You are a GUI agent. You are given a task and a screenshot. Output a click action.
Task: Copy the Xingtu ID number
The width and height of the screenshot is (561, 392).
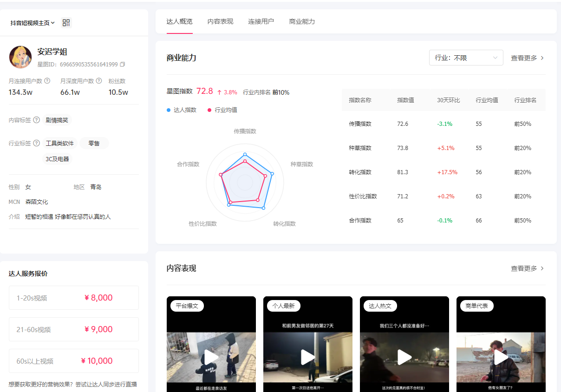click(x=123, y=64)
